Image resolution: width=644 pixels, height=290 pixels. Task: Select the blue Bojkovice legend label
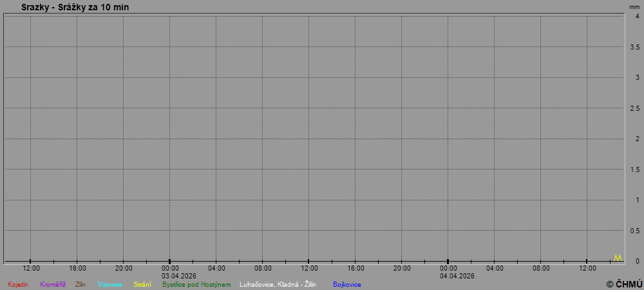(x=347, y=284)
